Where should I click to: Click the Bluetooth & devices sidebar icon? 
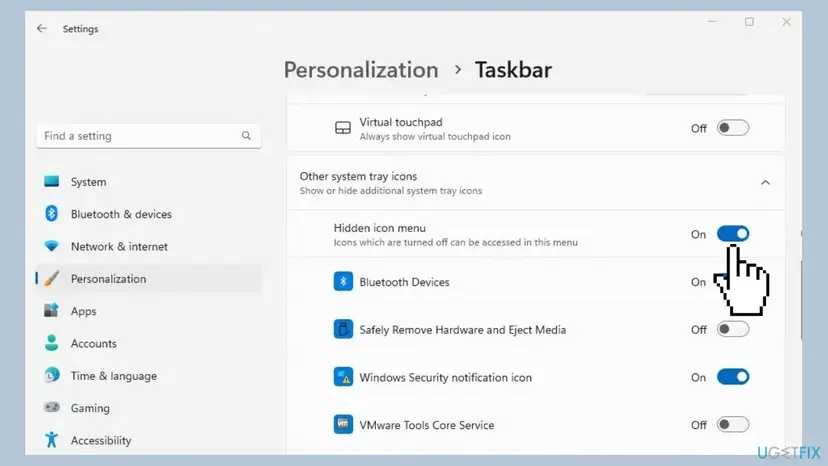coord(52,213)
